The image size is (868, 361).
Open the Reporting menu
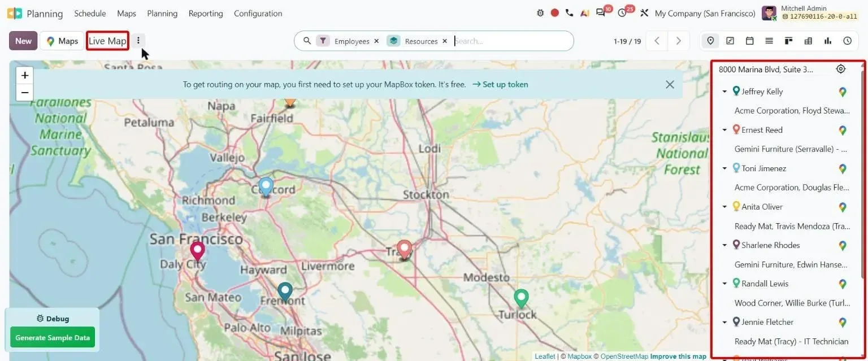[206, 13]
